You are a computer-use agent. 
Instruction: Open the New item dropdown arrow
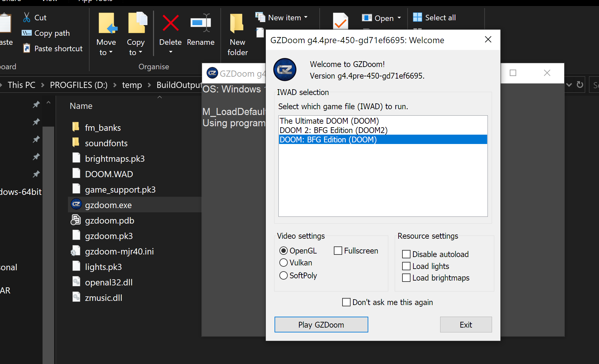click(306, 17)
